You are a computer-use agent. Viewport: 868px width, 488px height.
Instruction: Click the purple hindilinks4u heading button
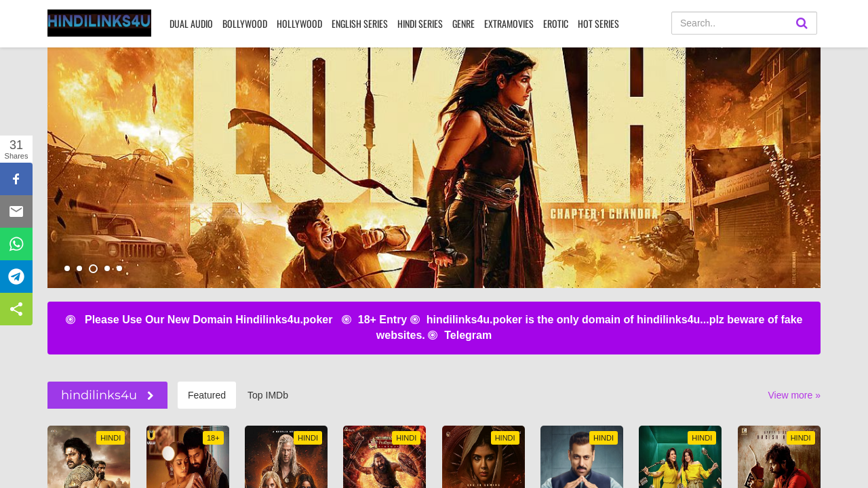point(107,395)
